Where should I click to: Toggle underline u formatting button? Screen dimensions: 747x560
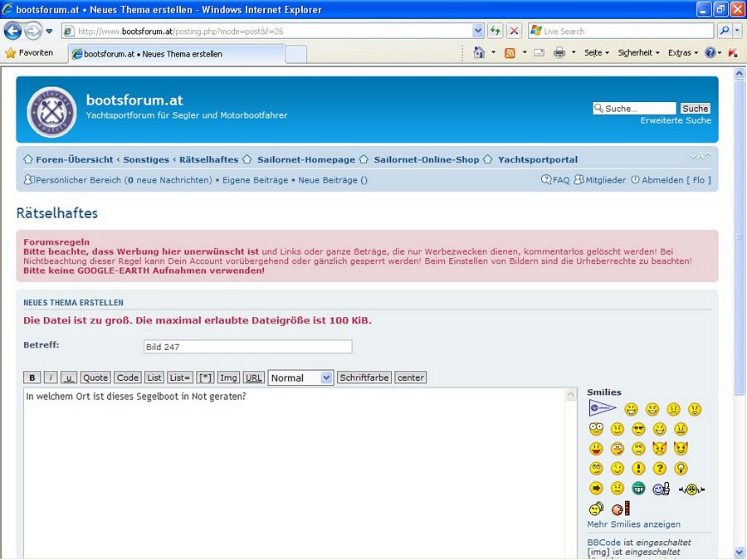(x=69, y=377)
